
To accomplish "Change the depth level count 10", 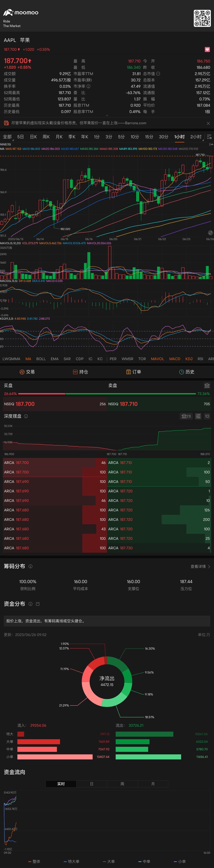I will [x=207, y=416].
